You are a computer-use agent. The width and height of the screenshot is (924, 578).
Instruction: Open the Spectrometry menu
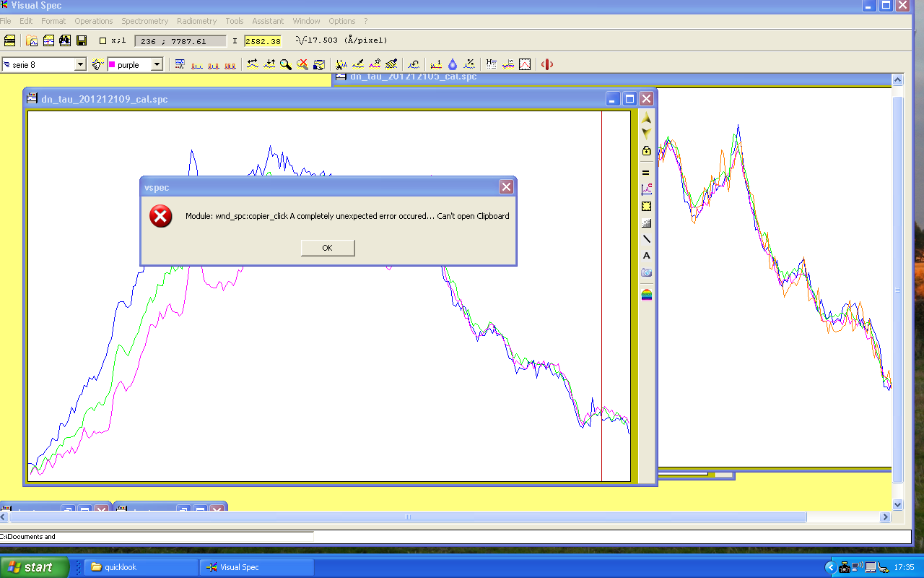point(144,21)
